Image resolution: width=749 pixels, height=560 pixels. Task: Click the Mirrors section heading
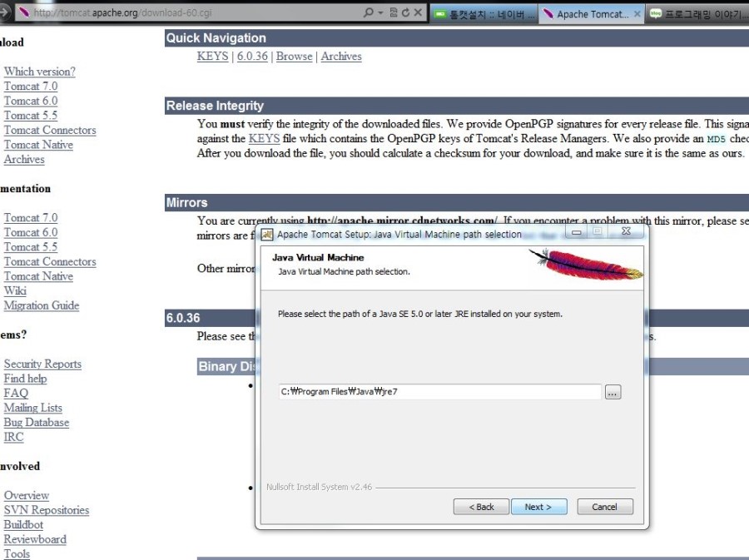tap(186, 203)
